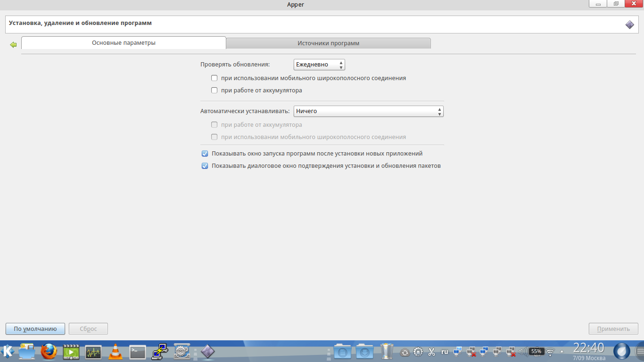Switch keyboard layout via the ru indicator

click(445, 352)
